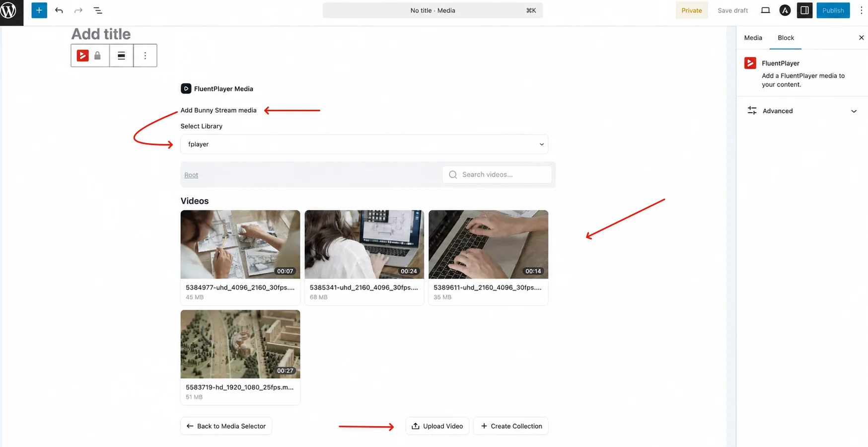
Task: Click file name 5385341-uhd_2160_4096_30fps
Action: [364, 288]
